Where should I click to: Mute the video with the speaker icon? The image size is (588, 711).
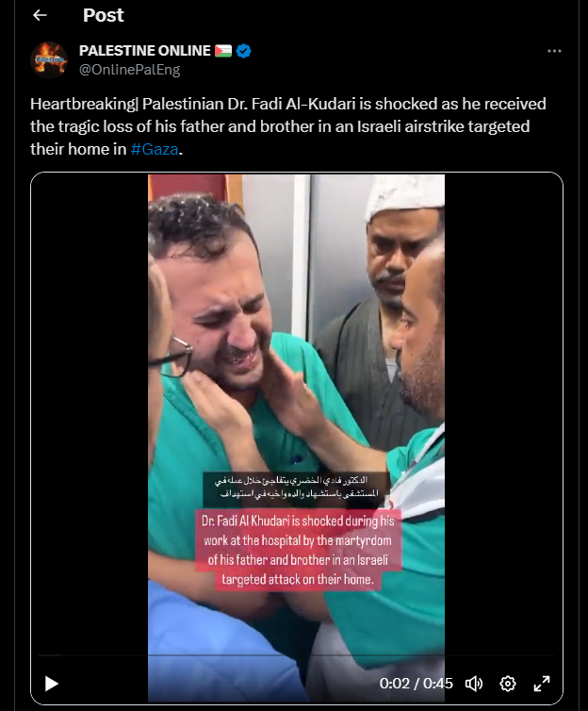click(x=474, y=684)
